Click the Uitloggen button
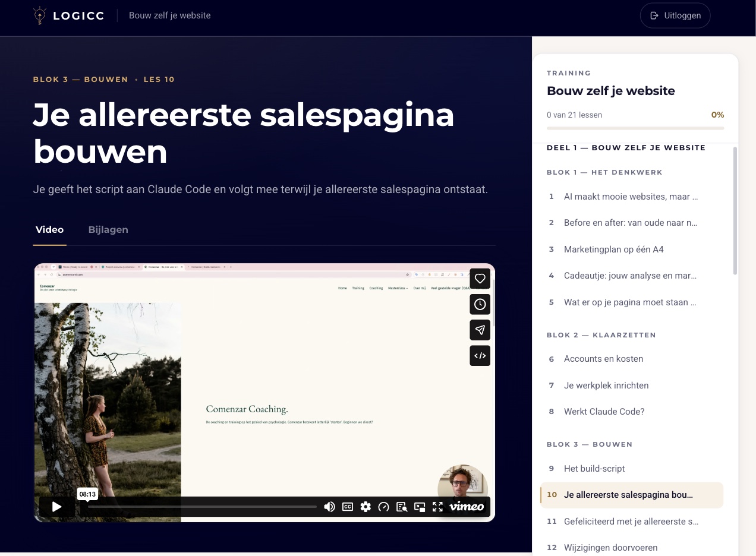This screenshot has width=756, height=556. (x=675, y=15)
